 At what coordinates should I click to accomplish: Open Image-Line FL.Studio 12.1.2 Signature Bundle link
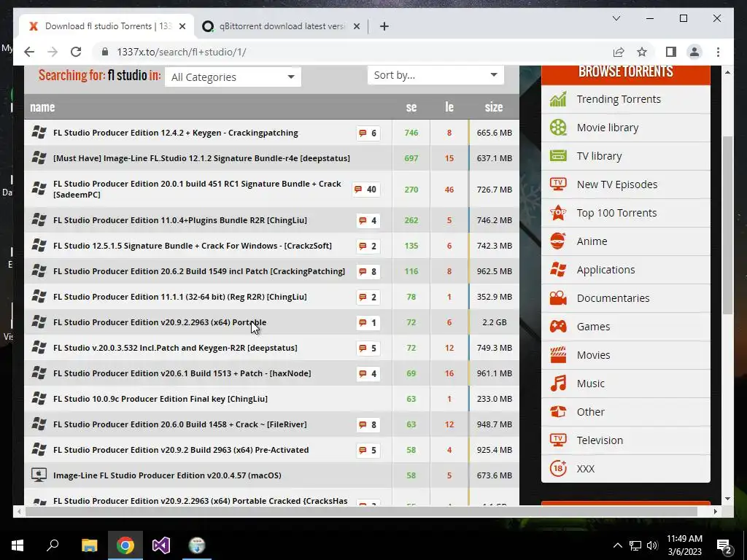pos(201,158)
